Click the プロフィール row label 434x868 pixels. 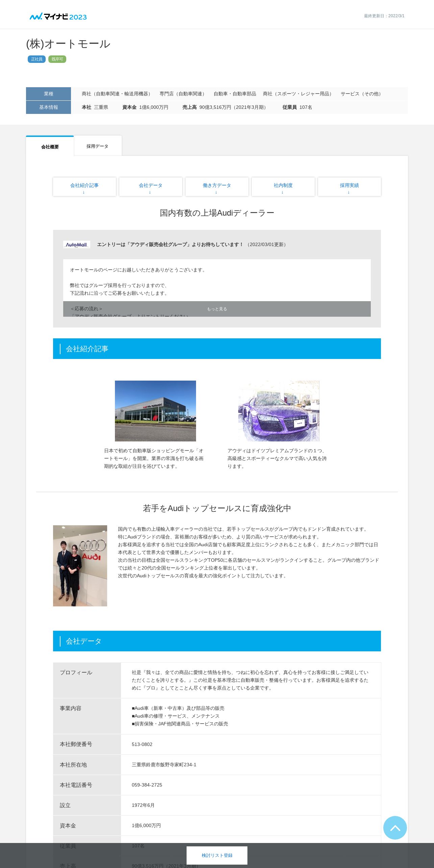pyautogui.click(x=87, y=680)
